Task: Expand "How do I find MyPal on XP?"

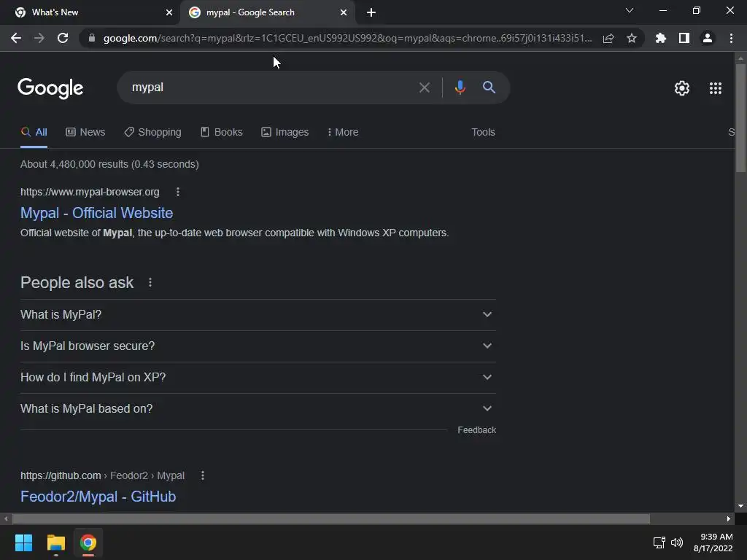Action: tap(258, 378)
